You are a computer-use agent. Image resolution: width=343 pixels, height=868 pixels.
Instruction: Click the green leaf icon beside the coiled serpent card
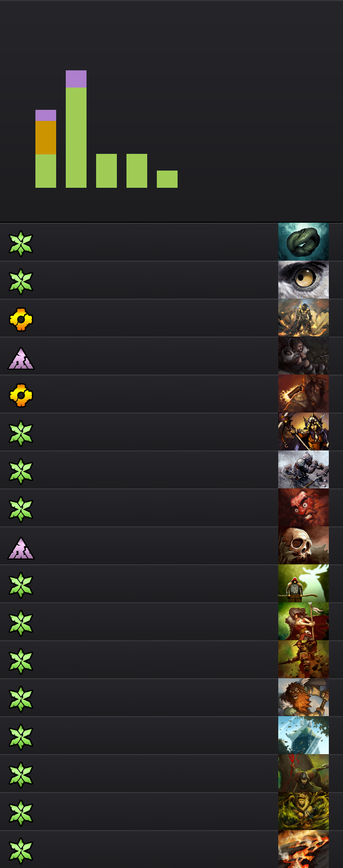(21, 243)
